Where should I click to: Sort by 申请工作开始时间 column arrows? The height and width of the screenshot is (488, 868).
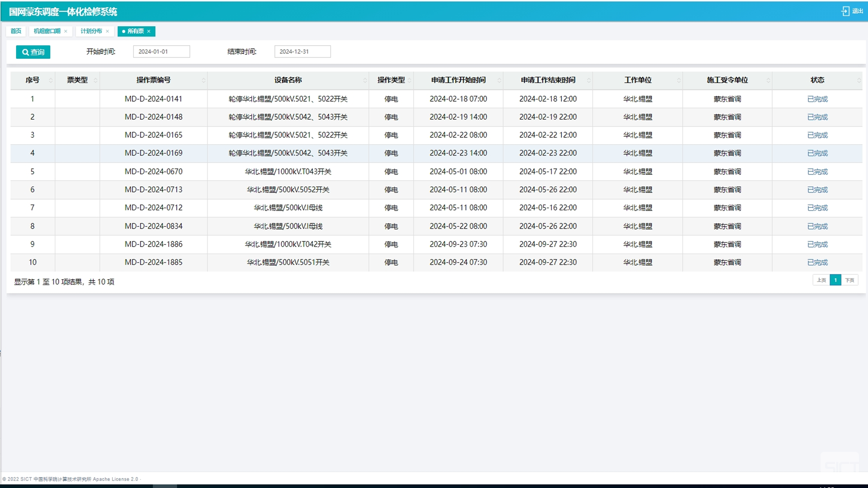[499, 80]
